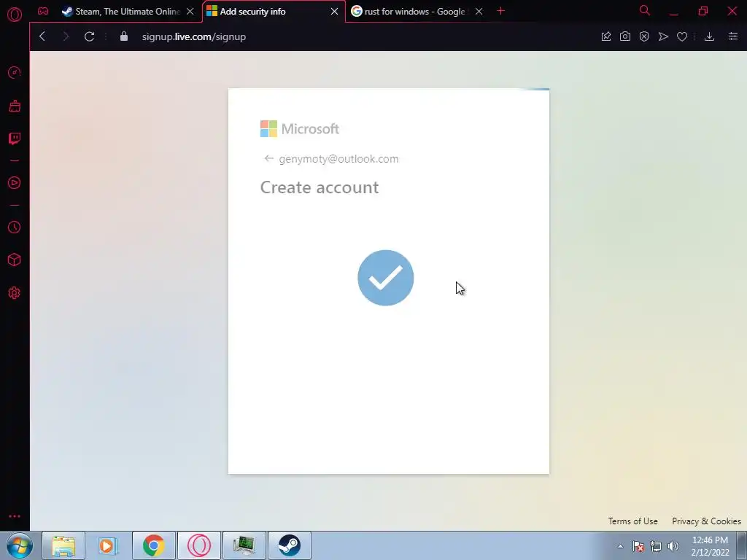The image size is (747, 560).
Task: Open the share/edit page icon in toolbar
Action: click(x=606, y=36)
